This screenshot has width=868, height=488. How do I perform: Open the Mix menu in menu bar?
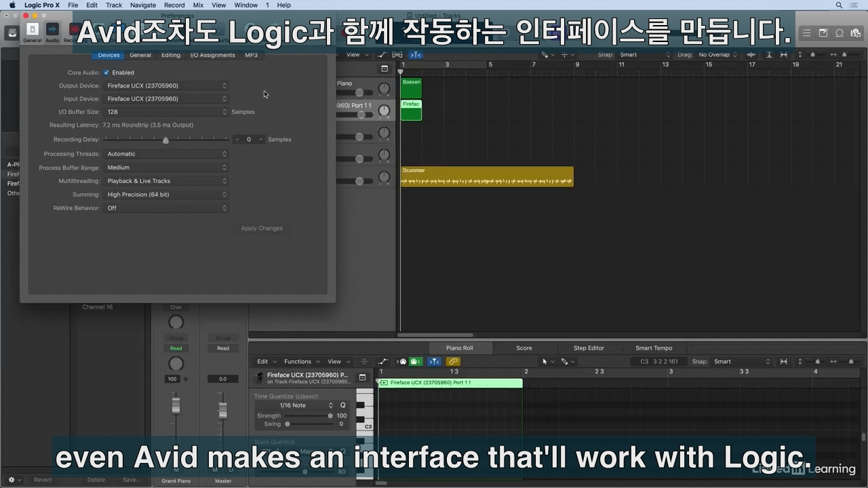[x=198, y=5]
